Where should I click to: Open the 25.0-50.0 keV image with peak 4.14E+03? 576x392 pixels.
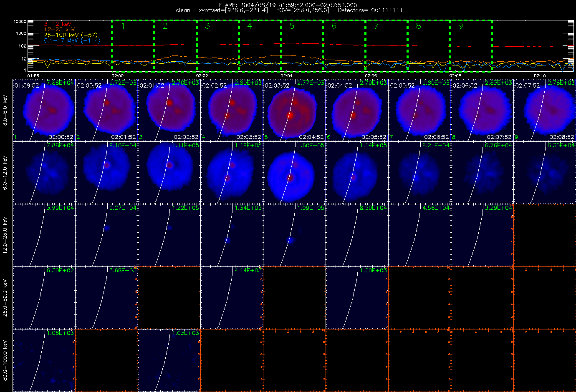pos(232,297)
